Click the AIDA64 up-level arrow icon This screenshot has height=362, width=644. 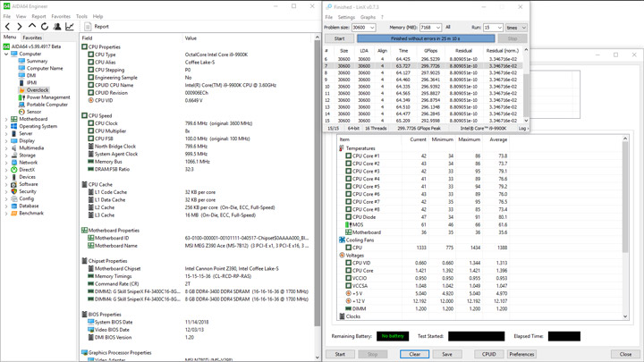32,26
